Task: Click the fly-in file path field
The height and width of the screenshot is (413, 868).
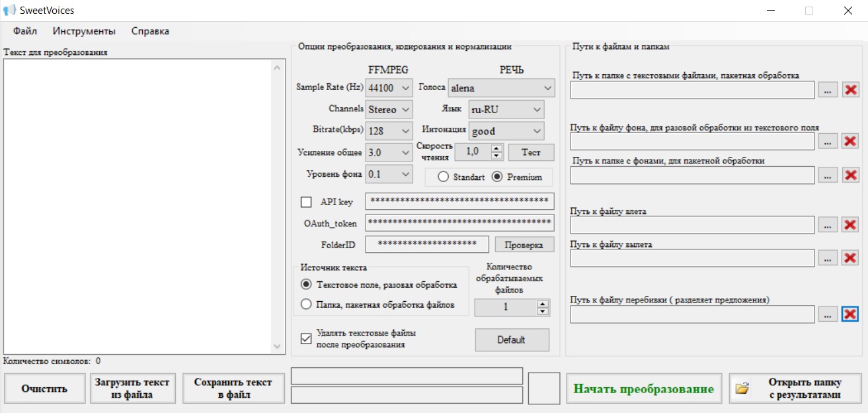Action: [693, 225]
